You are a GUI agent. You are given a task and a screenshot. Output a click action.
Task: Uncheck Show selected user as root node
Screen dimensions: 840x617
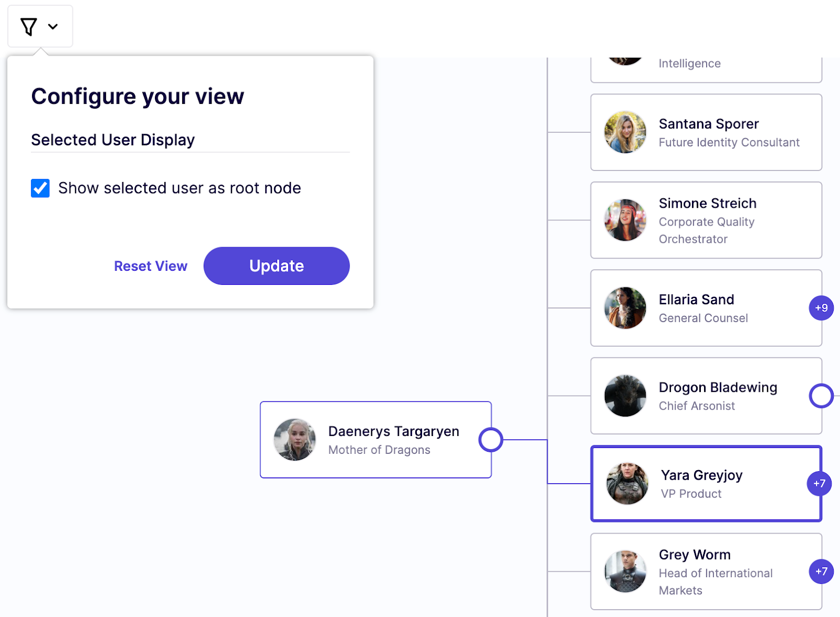[40, 188]
